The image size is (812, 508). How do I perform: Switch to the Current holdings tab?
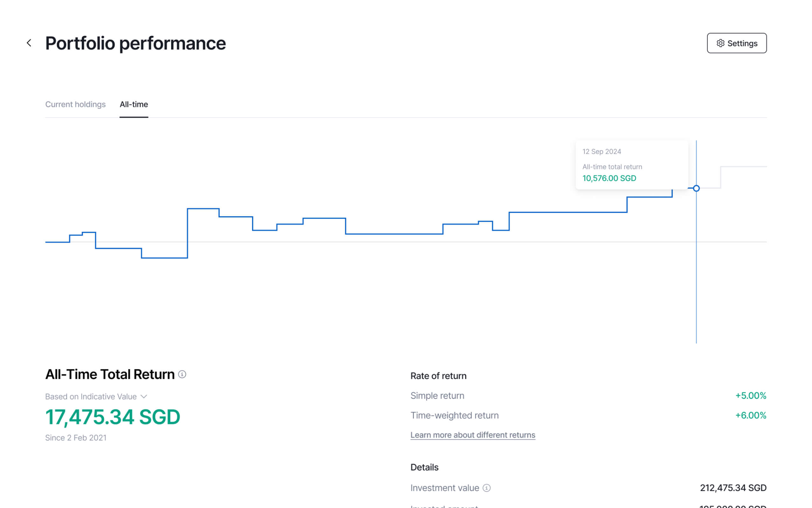[75, 104]
